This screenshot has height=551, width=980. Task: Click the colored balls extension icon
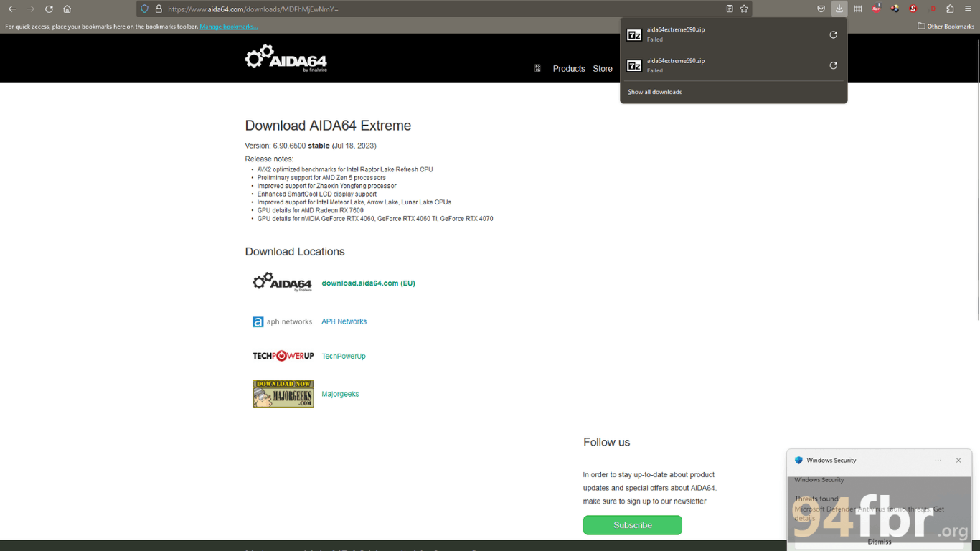895,9
